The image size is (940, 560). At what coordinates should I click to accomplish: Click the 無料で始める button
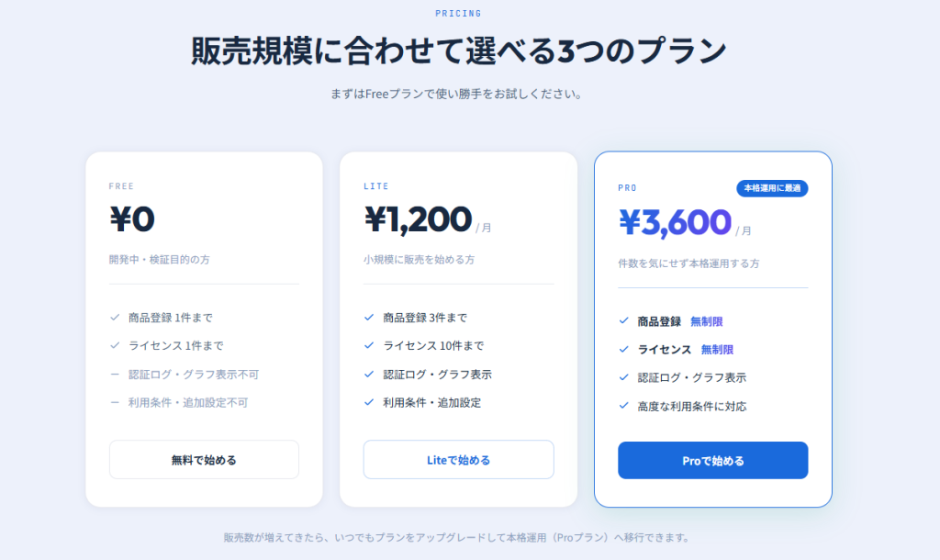(x=204, y=460)
